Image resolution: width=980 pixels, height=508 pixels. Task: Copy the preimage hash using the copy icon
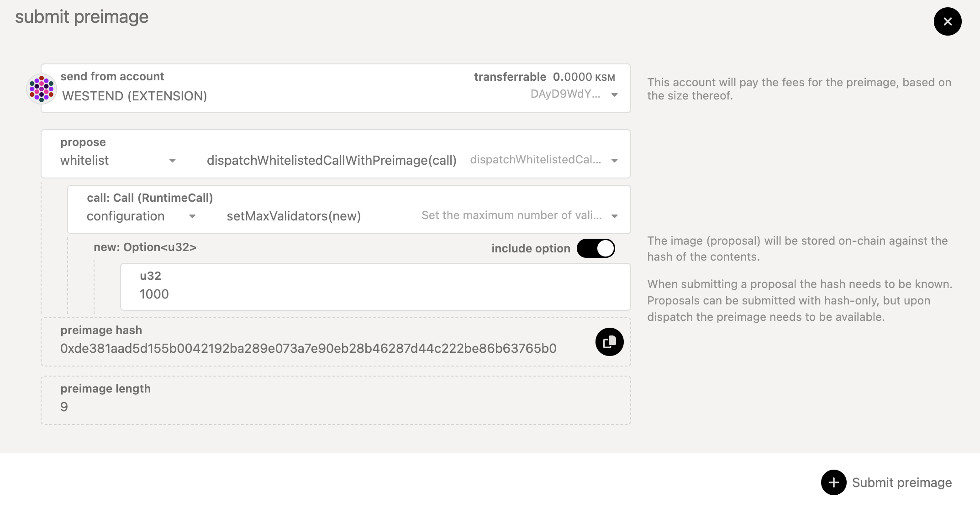pos(609,342)
